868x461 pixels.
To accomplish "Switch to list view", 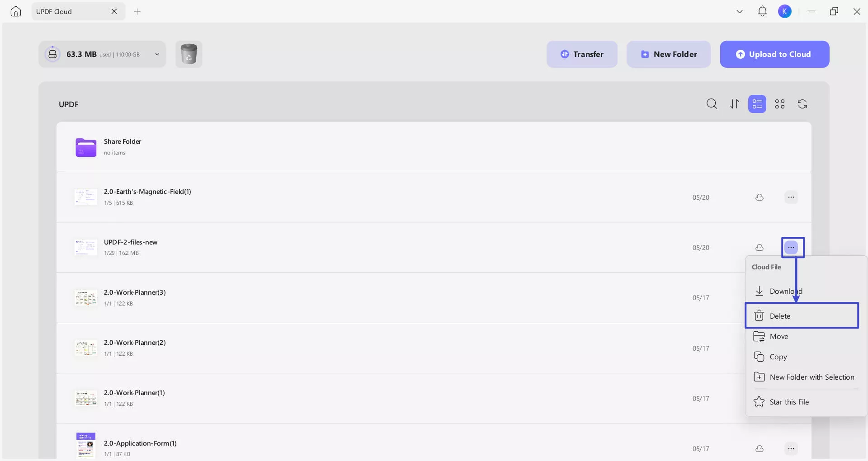I will pyautogui.click(x=757, y=104).
